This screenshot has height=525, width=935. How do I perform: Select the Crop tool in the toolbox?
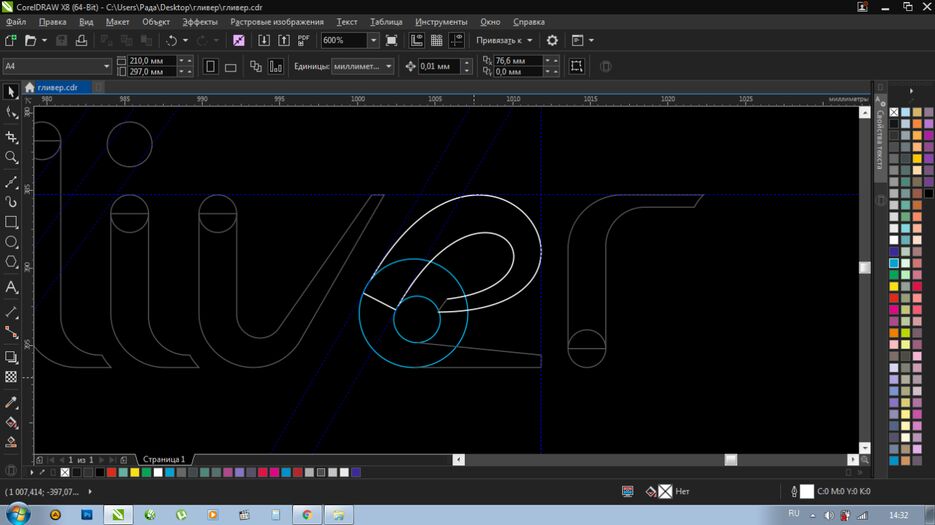click(x=12, y=137)
